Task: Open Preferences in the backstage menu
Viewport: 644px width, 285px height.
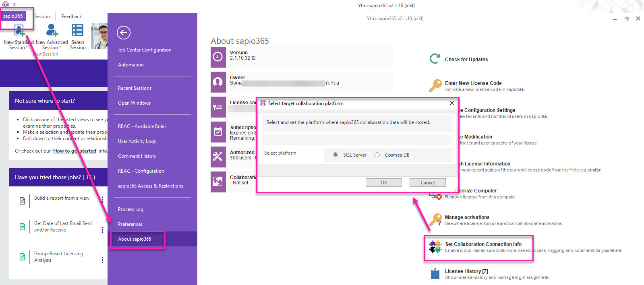Action: [130, 224]
